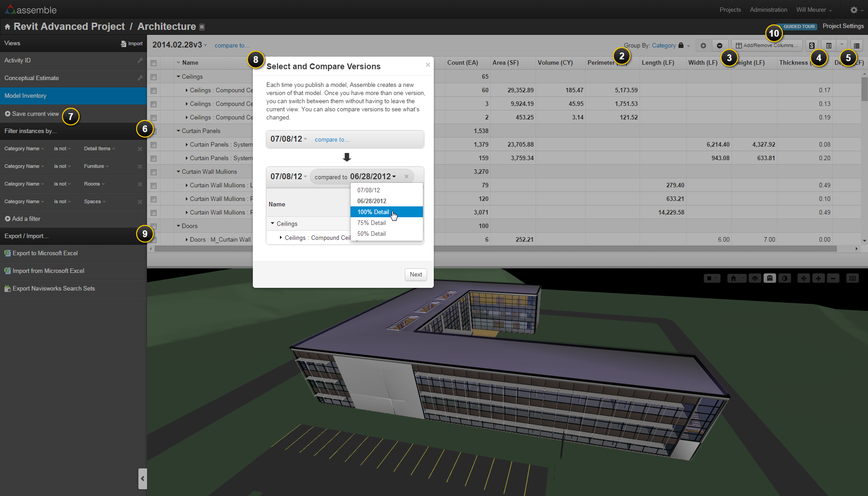
Task: Collapse the Doors group
Action: coord(178,226)
